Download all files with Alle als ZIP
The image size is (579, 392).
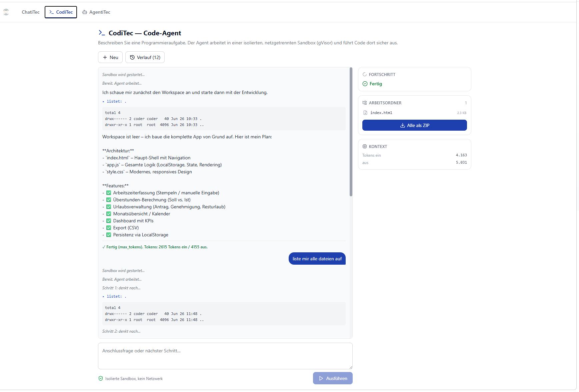pos(414,125)
